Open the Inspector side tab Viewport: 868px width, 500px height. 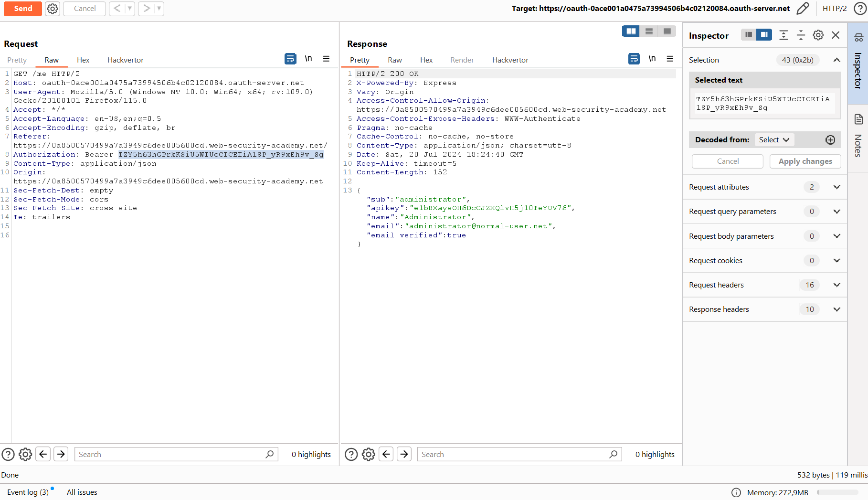pyautogui.click(x=858, y=63)
